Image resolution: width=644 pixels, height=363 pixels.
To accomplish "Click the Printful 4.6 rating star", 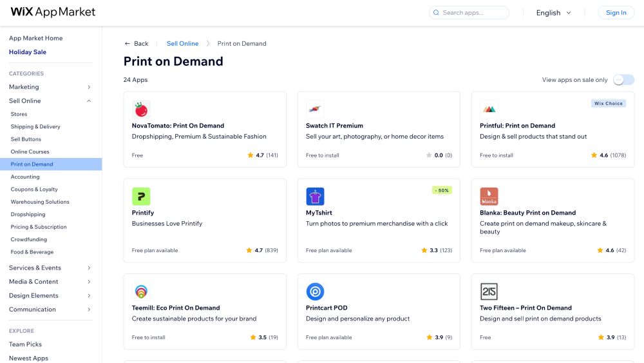I will 594,155.
